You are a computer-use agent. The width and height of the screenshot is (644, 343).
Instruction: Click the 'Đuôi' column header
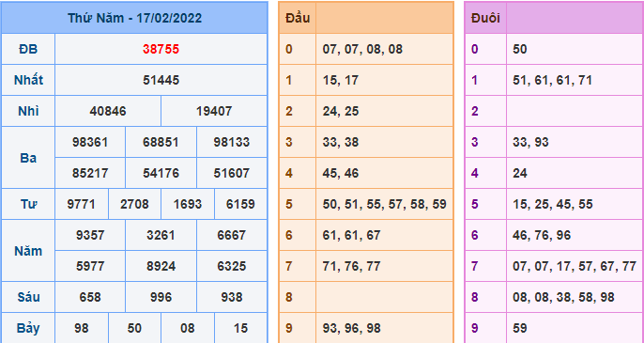click(x=486, y=18)
